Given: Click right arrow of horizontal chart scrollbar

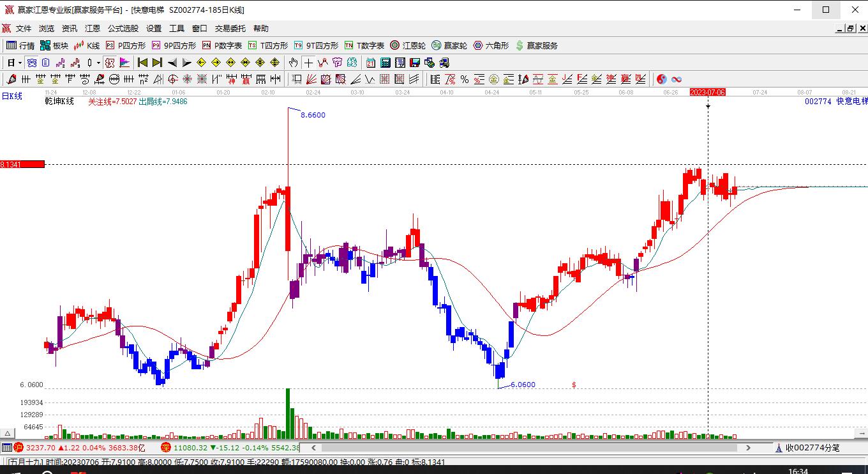Looking at the screenshot, I should point(749,448).
